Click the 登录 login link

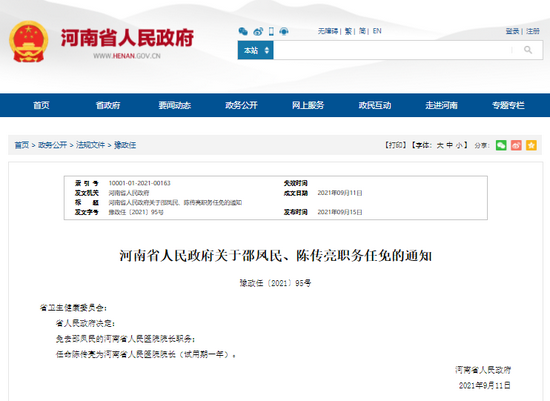[512, 31]
